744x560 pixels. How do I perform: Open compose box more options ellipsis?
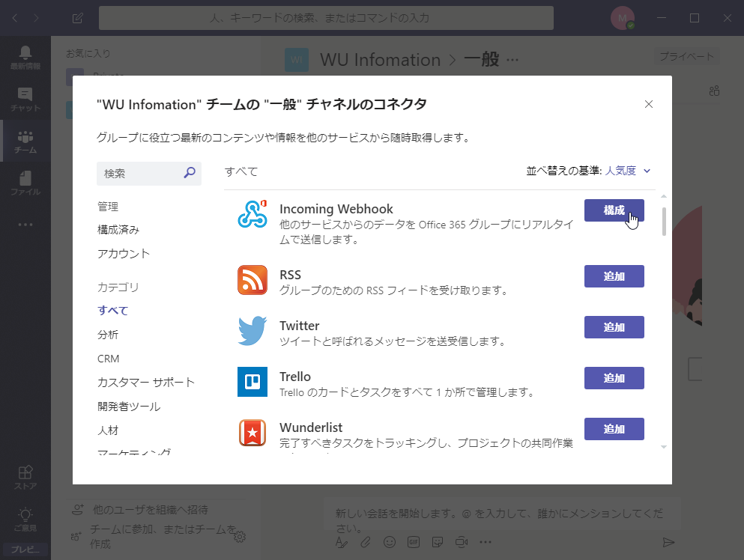pos(486,542)
